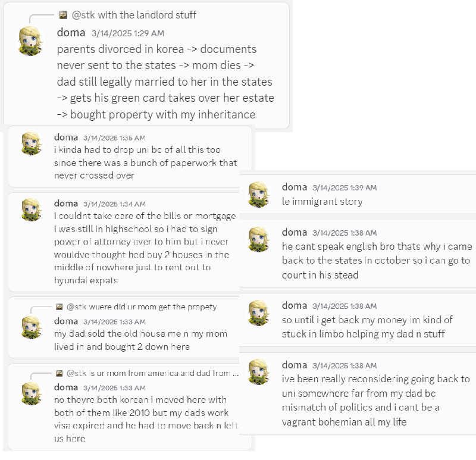Click the avatar beside the 'dad sold the old house' message

point(32,328)
